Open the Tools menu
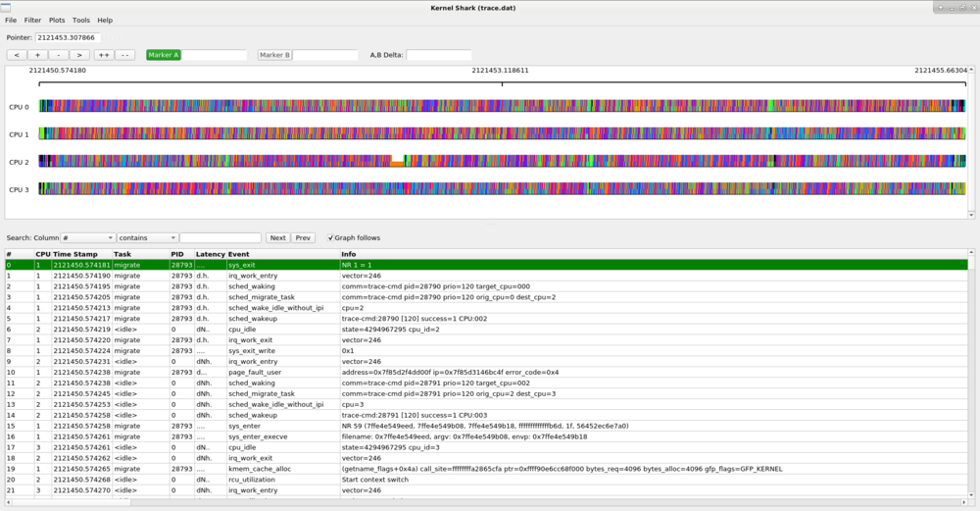980x511 pixels. pos(81,20)
